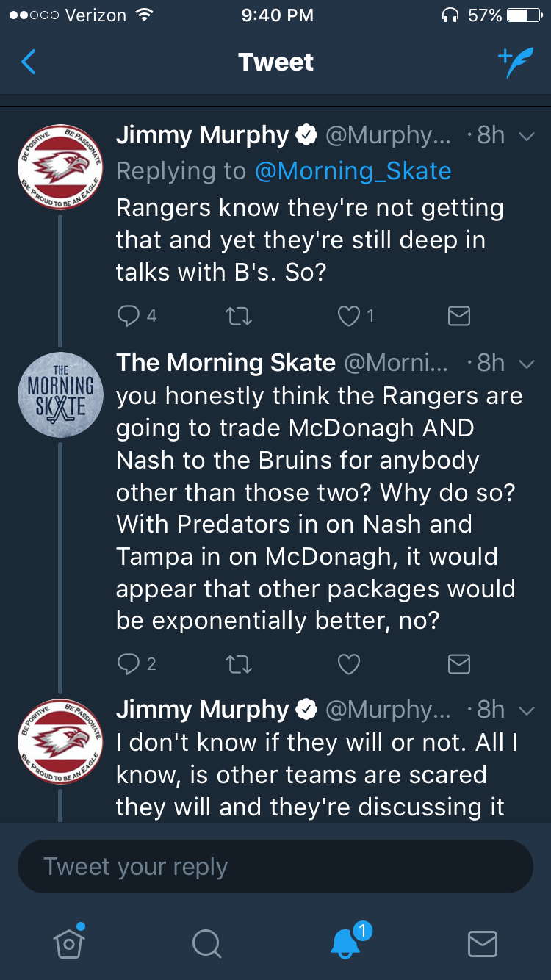This screenshot has width=551, height=980.
Task: Open Messages tab in bottom bar
Action: coord(483,943)
